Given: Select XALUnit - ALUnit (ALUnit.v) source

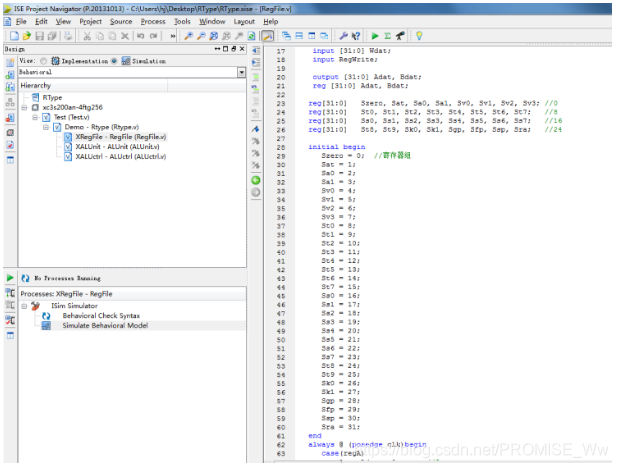Looking at the screenshot, I should [117, 147].
